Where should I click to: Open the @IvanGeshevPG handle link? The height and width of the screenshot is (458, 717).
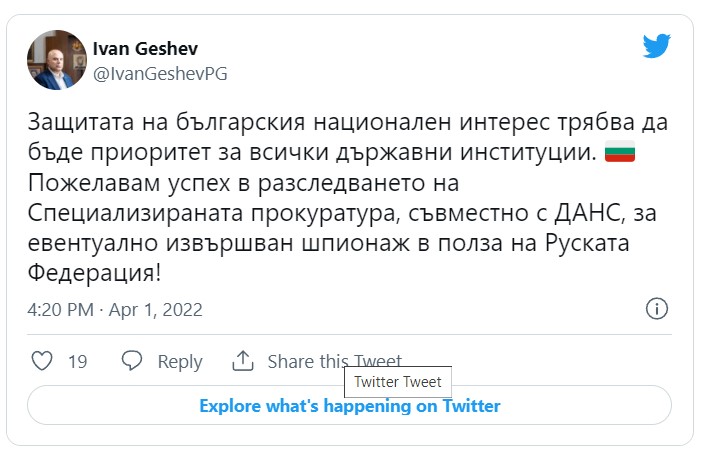pyautogui.click(x=151, y=73)
